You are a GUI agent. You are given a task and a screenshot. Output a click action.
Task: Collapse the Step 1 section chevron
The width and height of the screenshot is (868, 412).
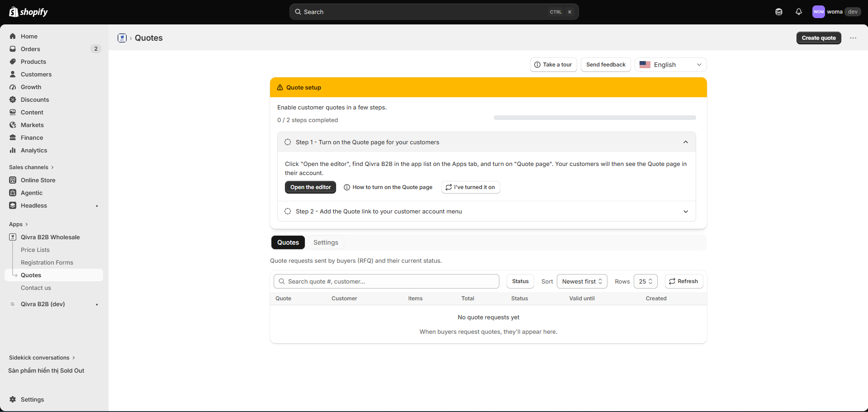click(x=686, y=142)
